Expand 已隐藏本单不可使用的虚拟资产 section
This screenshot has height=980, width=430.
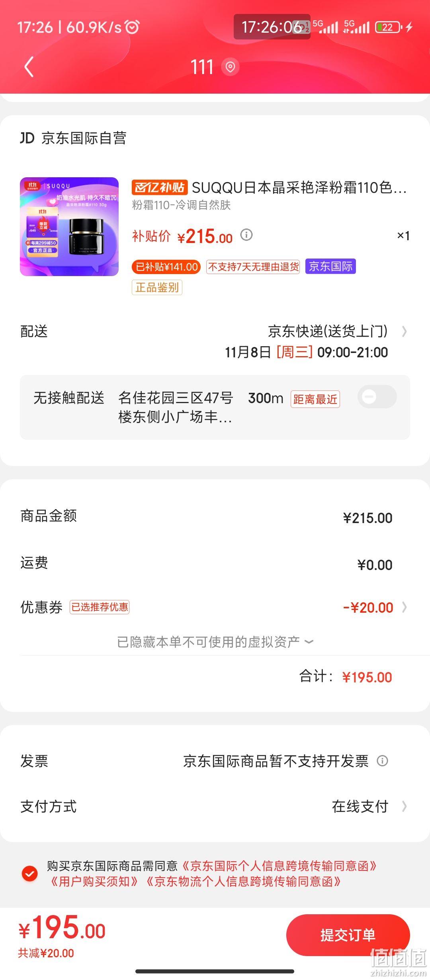point(215,642)
